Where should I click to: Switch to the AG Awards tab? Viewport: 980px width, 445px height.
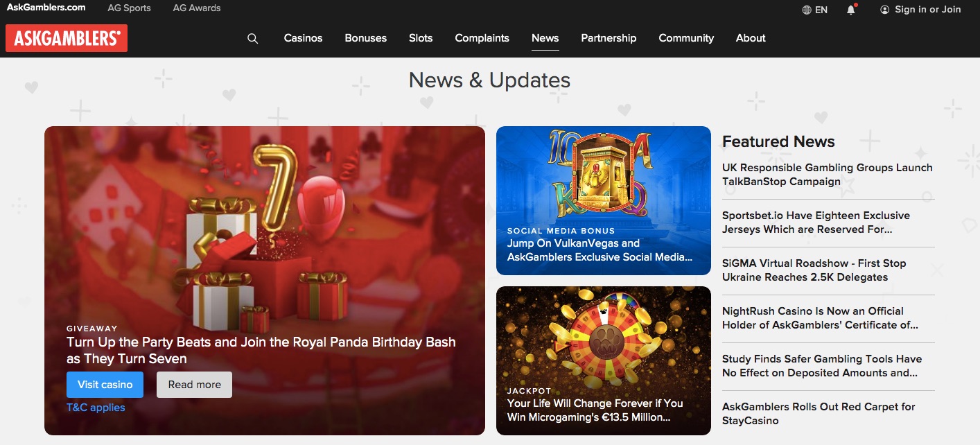point(197,8)
